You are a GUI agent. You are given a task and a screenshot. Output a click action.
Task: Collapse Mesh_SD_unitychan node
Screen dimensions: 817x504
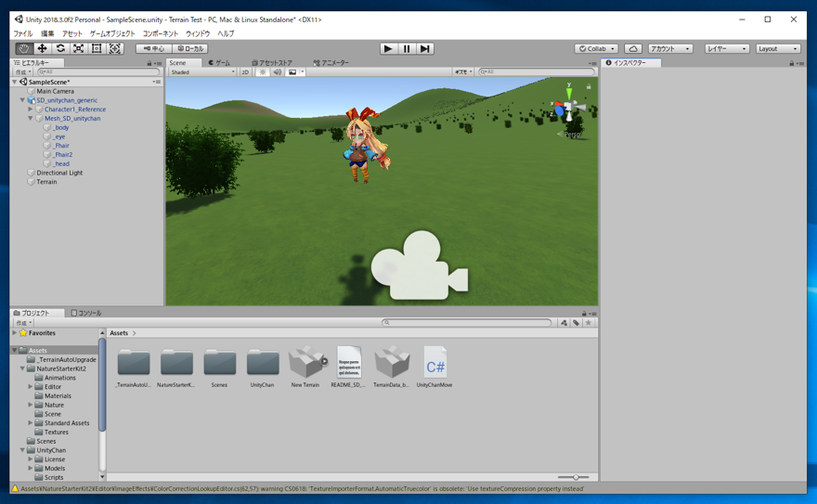31,118
